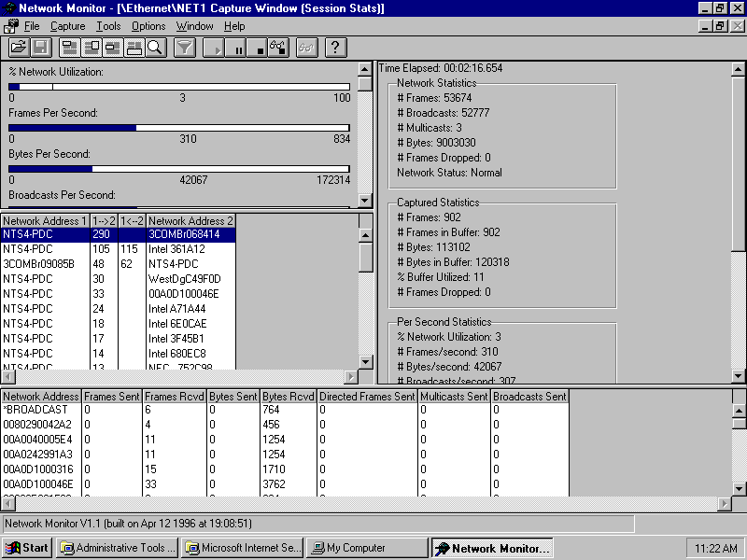The height and width of the screenshot is (560, 747).
Task: Click the graph pane vertical scrollbar thumb
Action: pyautogui.click(x=365, y=84)
